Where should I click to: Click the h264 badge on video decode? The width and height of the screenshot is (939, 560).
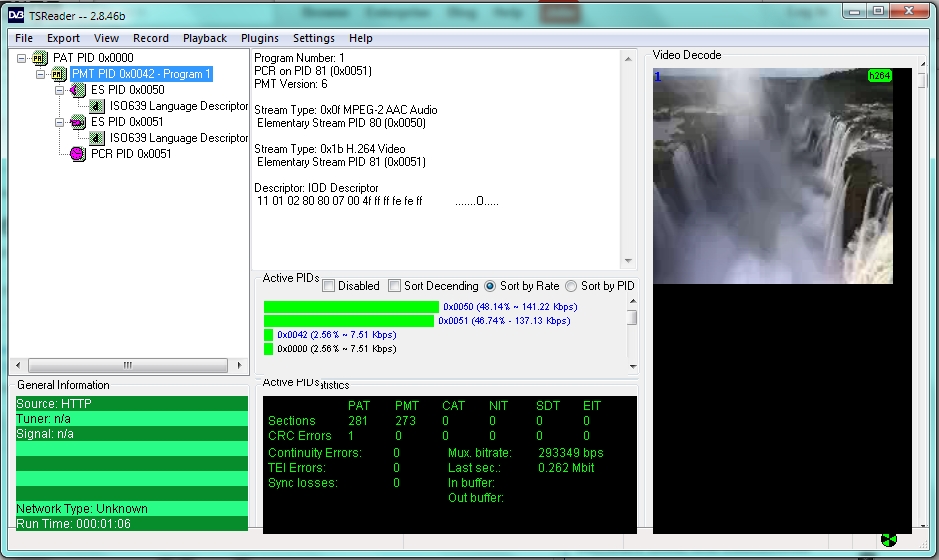(x=879, y=76)
